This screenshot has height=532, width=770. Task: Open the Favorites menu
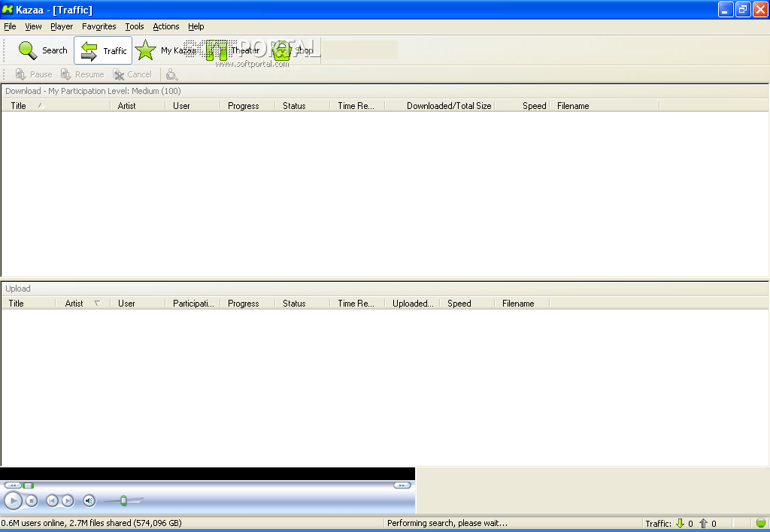click(x=99, y=26)
